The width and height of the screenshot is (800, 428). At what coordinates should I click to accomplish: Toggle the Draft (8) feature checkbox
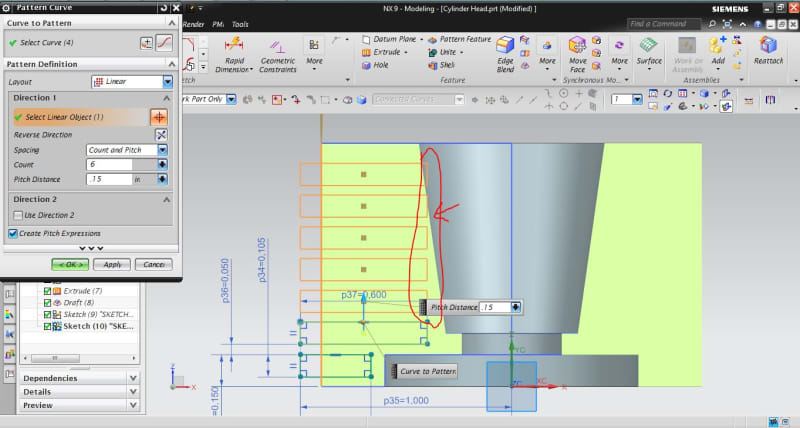pyautogui.click(x=47, y=303)
